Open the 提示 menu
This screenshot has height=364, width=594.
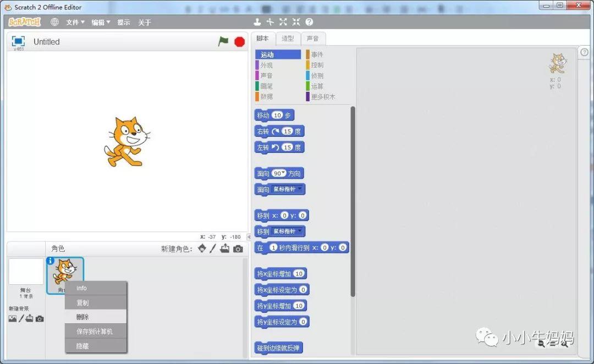(124, 23)
